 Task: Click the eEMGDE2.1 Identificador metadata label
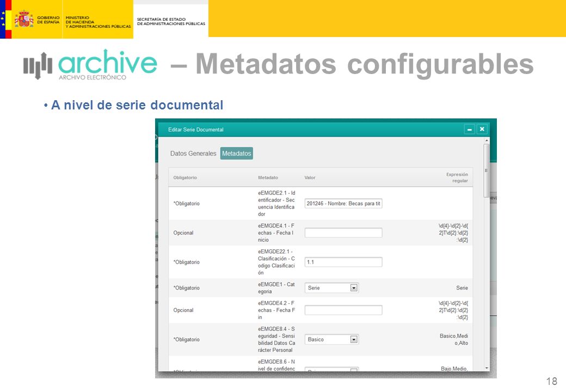pos(276,204)
